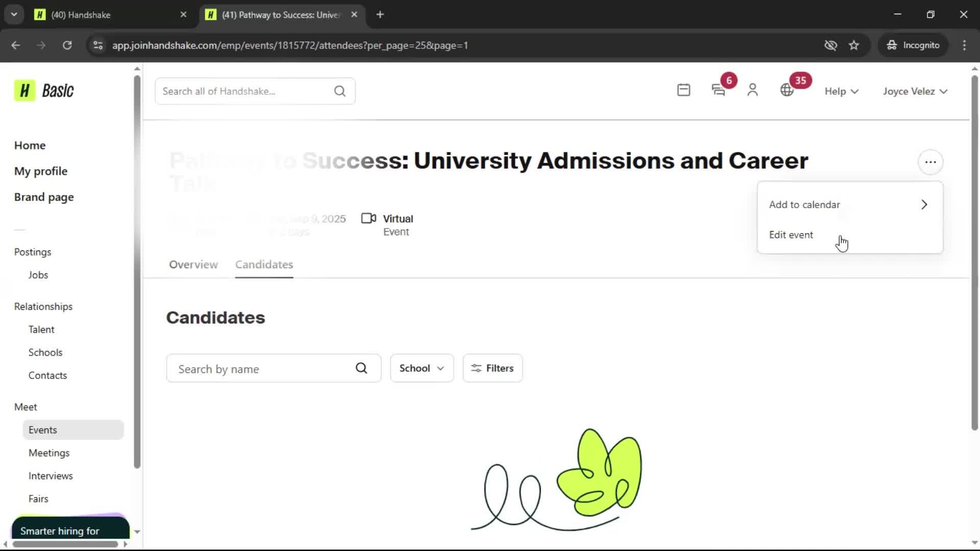Click browser back arrow
The width and height of the screenshot is (980, 551).
coord(16,45)
